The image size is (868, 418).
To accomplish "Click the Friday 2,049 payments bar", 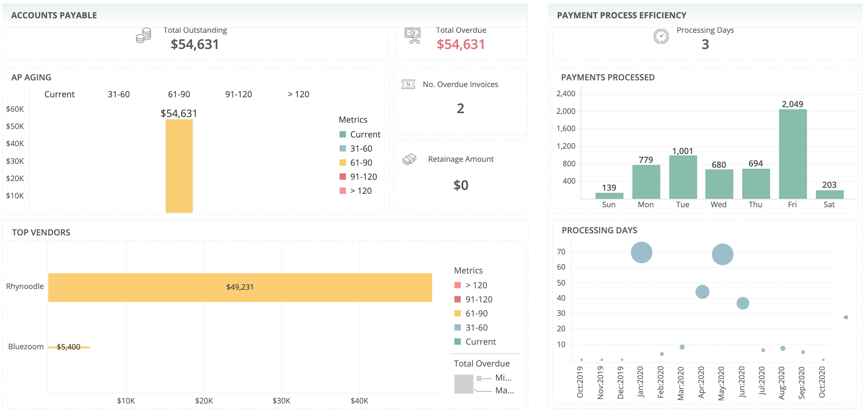I will 793,154.
